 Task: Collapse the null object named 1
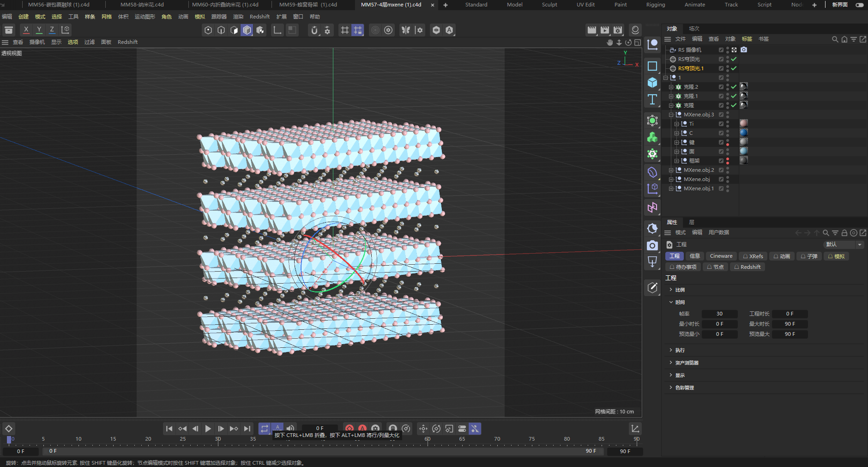coord(666,78)
